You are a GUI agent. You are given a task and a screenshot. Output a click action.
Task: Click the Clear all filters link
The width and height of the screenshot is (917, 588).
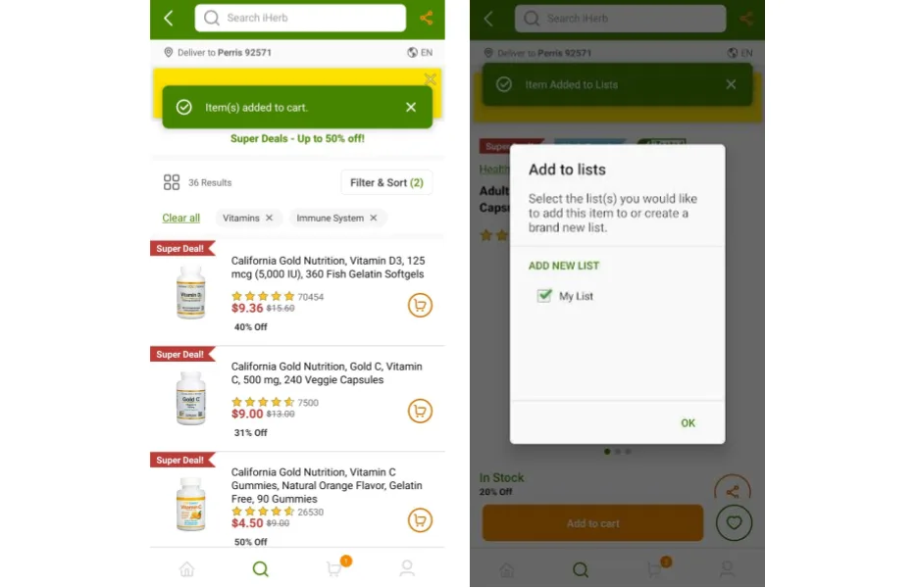coord(180,218)
